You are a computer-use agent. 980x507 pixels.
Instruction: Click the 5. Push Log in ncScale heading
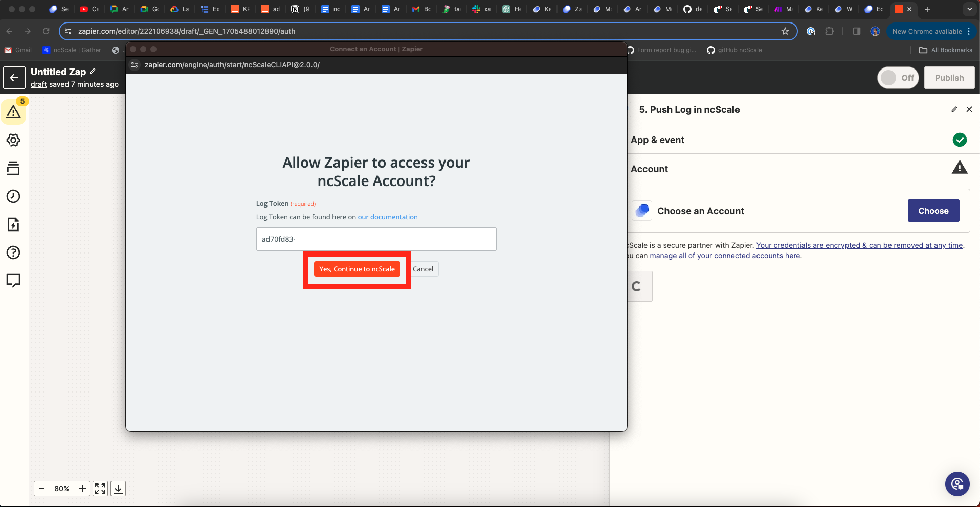click(689, 109)
